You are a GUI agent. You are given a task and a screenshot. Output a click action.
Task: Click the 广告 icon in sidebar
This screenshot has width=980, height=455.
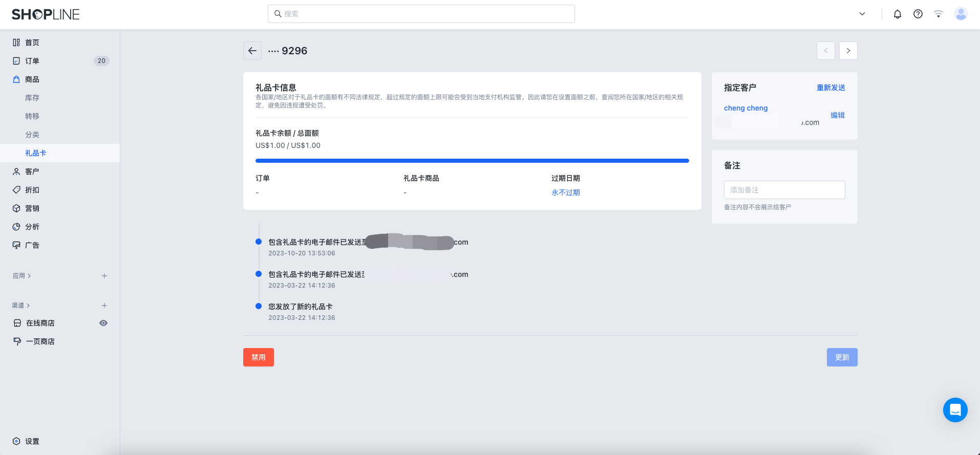point(16,245)
